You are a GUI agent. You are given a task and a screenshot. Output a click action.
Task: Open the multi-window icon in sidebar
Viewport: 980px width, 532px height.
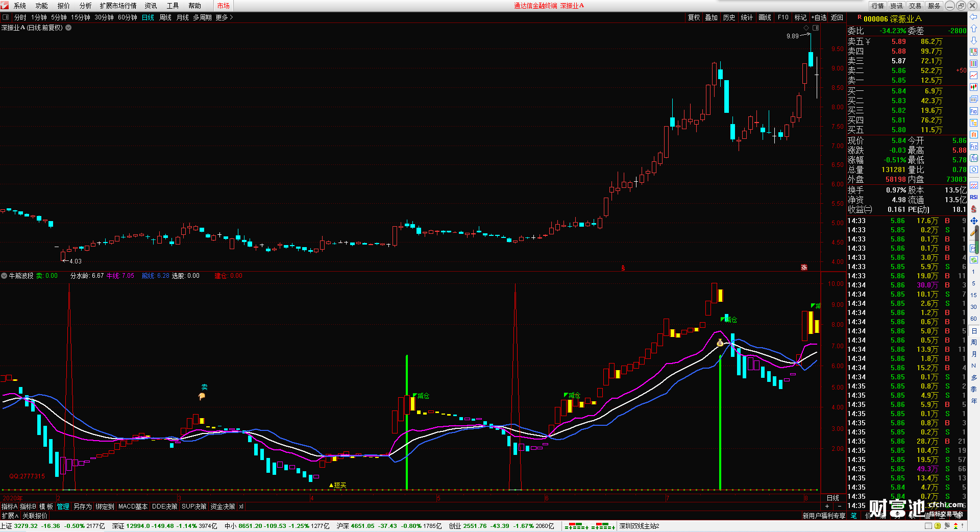[973, 99]
